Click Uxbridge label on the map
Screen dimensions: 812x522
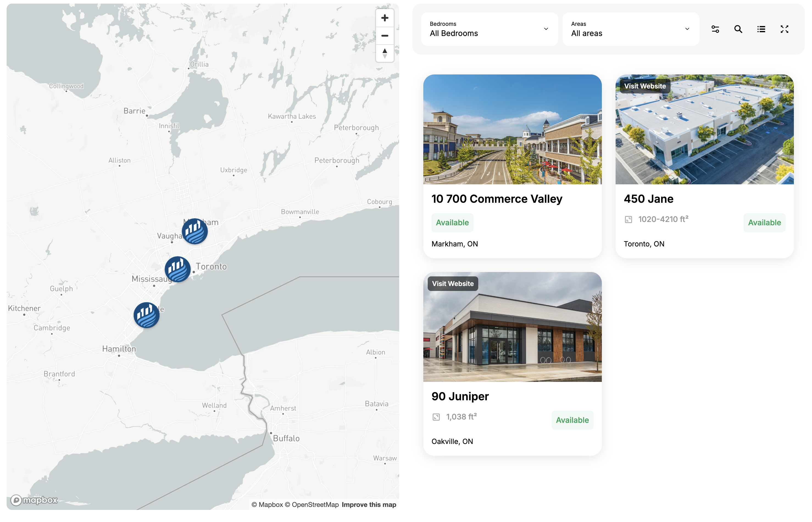pyautogui.click(x=233, y=170)
